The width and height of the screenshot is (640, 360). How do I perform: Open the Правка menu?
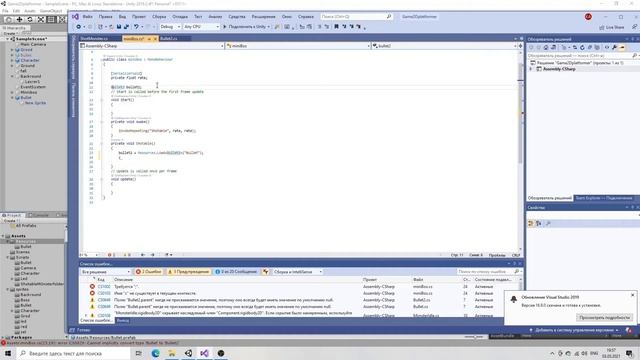click(x=105, y=17)
